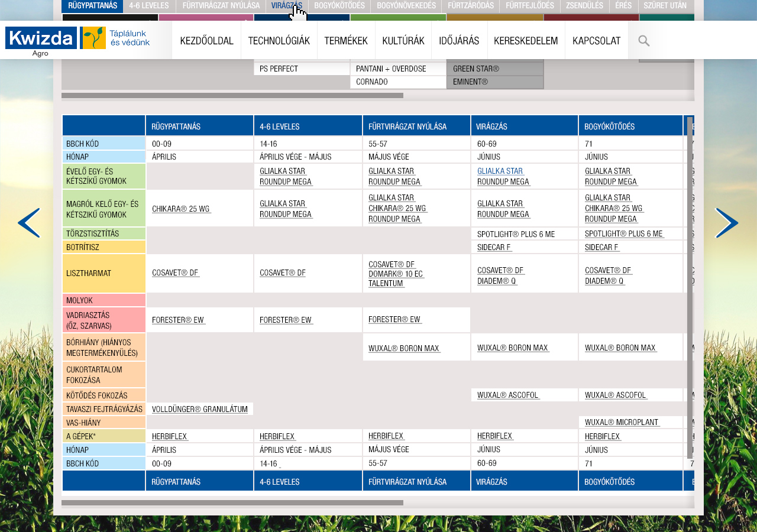The height and width of the screenshot is (532, 757).
Task: Click the VAS-HIÁNY row label
Action: [x=104, y=423]
